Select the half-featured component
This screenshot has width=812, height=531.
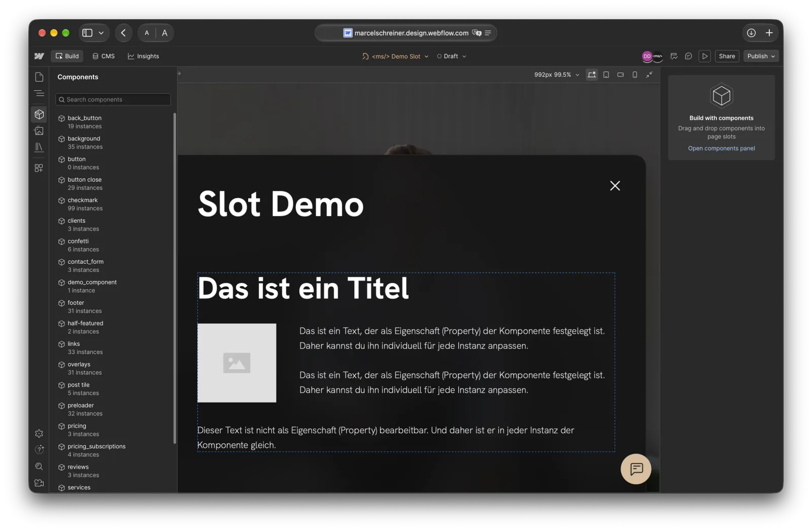(113, 328)
